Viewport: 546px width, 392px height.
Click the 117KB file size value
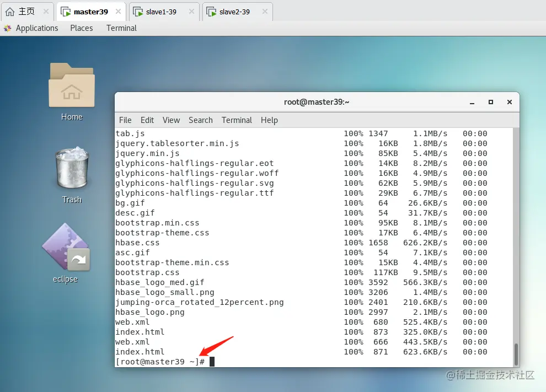click(x=386, y=272)
